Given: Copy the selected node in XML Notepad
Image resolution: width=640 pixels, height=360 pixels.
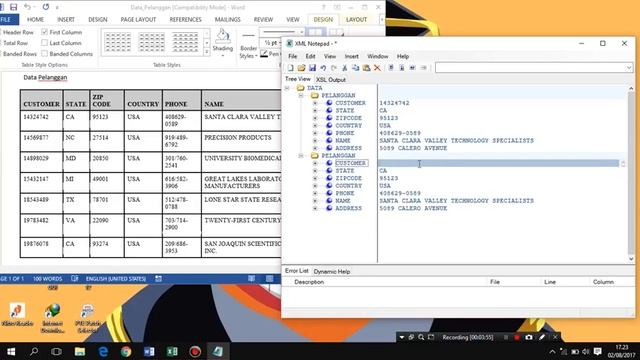Looking at the screenshot, I should 356,68.
